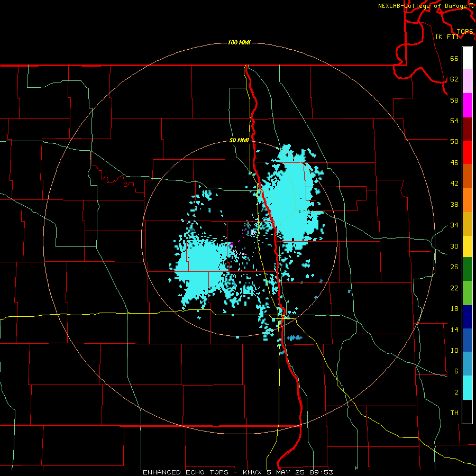The image size is (476, 476).
Task: Click the '50' scale value on legend
Action: (x=454, y=142)
